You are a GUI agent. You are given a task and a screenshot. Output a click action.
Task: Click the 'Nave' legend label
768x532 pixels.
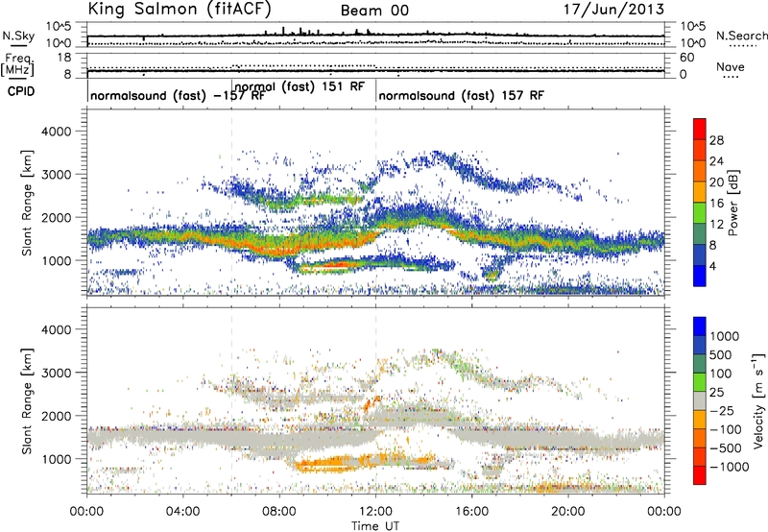731,67
